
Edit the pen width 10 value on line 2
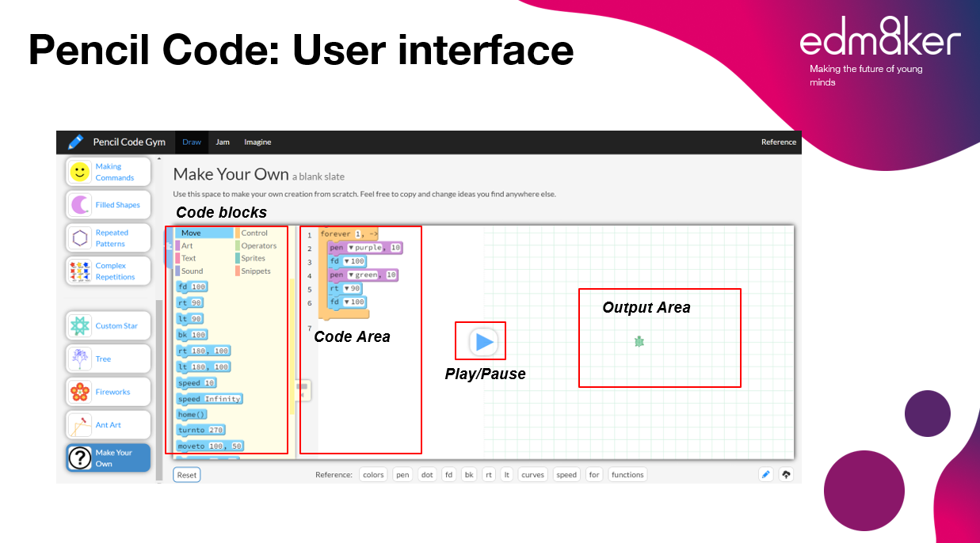[396, 248]
